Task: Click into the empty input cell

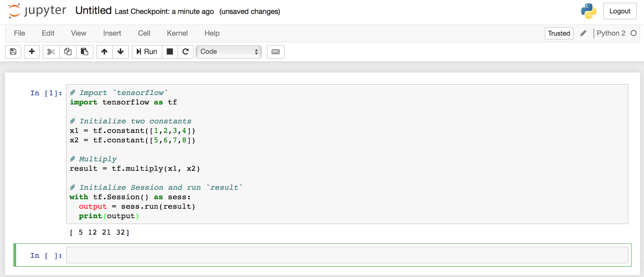Action: (x=346, y=255)
